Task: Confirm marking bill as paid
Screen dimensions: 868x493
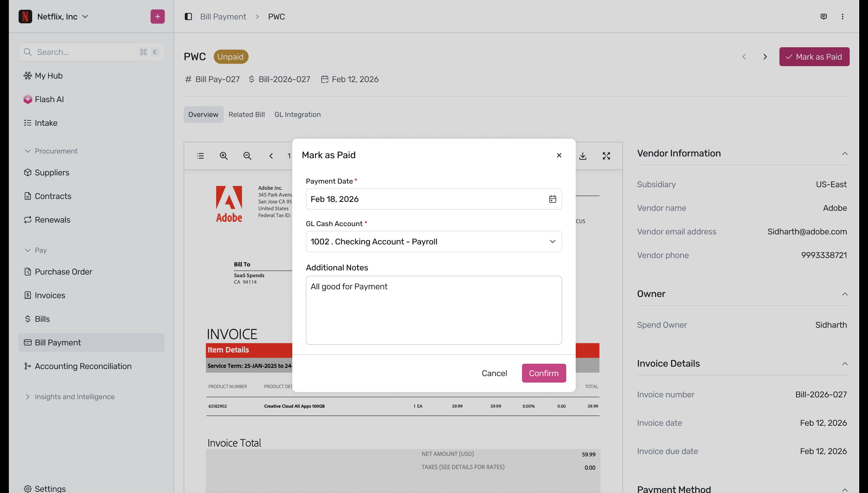Action: pos(544,373)
